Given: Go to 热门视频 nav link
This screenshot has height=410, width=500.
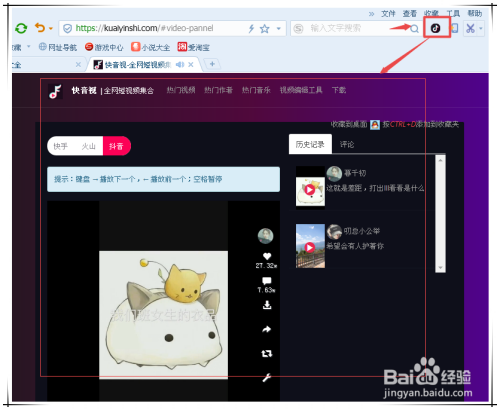Looking at the screenshot, I should point(181,90).
